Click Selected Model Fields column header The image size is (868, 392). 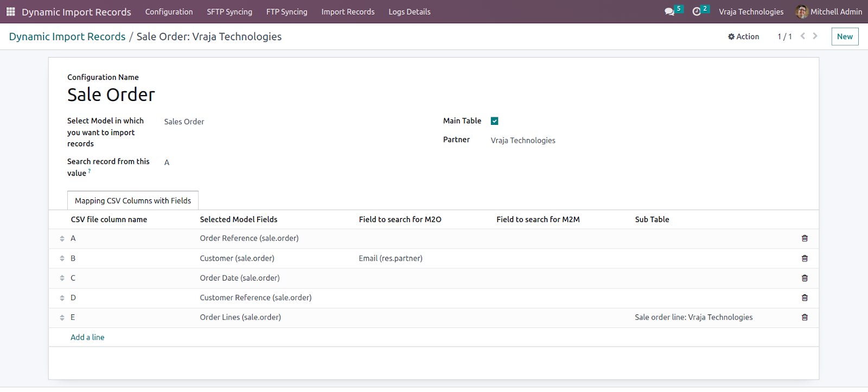(239, 219)
